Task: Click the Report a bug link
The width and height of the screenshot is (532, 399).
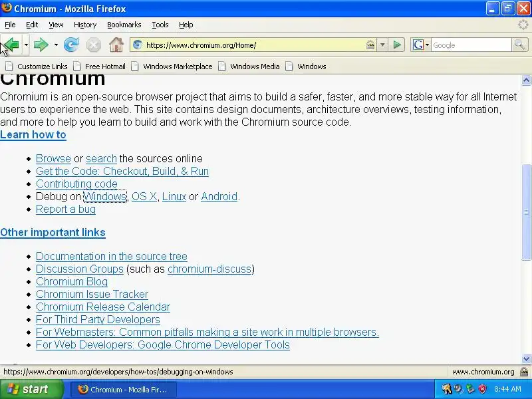Action: pos(66,209)
